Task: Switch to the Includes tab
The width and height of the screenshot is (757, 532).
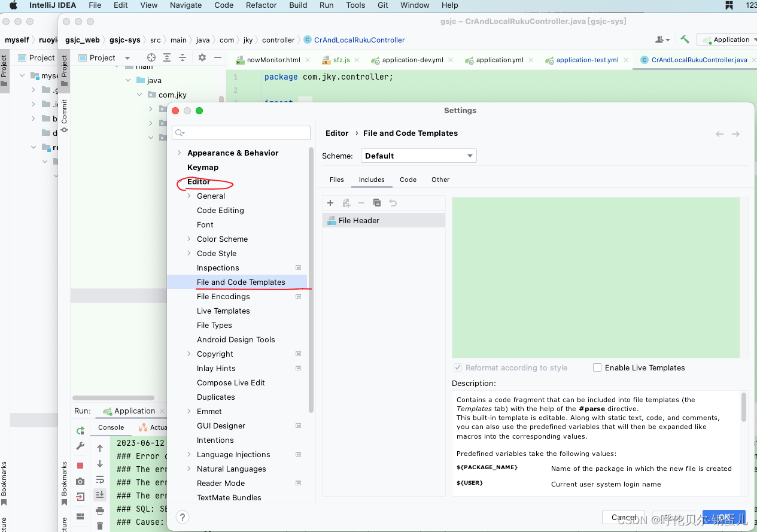Action: pos(372,180)
